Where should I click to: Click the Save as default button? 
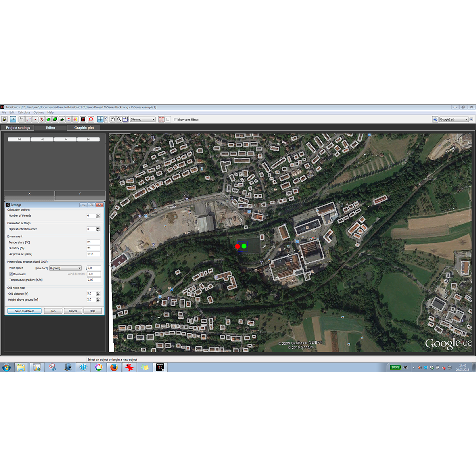pos(24,311)
